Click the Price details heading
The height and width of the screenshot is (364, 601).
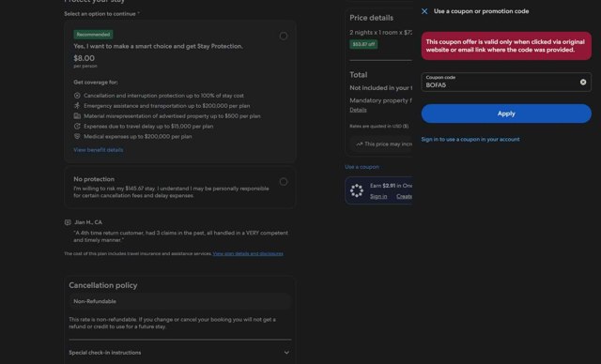pyautogui.click(x=372, y=18)
